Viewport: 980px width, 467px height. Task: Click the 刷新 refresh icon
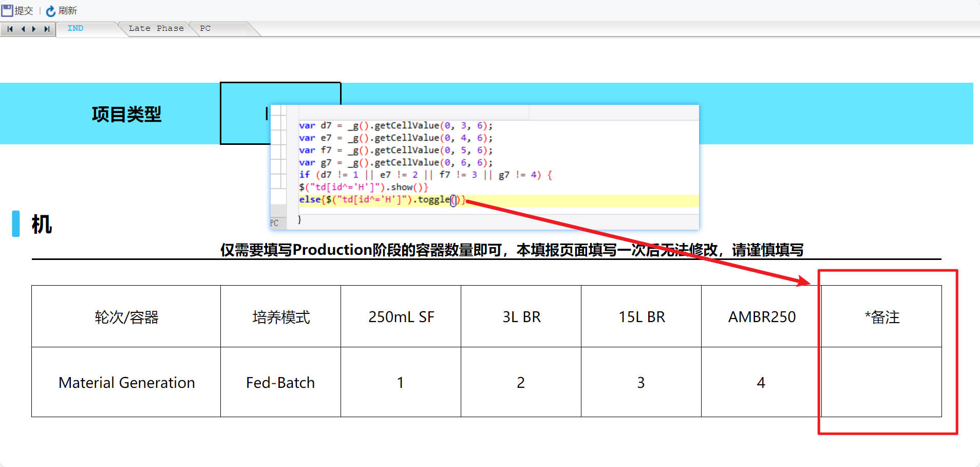50,11
